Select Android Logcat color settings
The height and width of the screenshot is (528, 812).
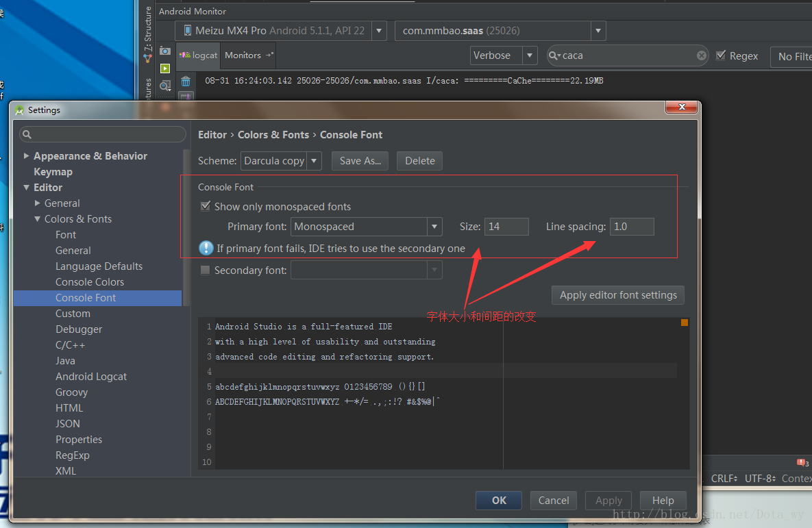(x=91, y=377)
